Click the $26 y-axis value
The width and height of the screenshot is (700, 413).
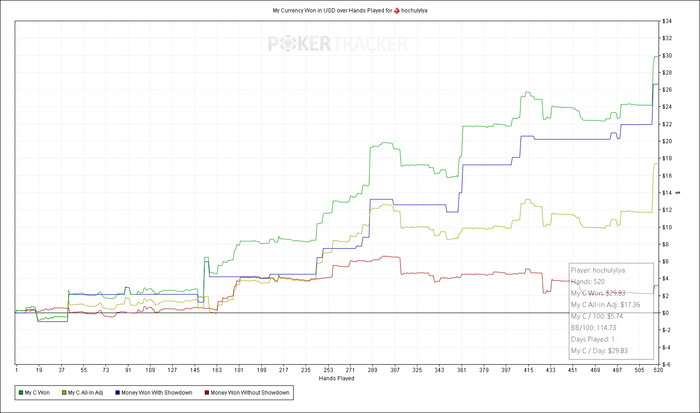667,90
